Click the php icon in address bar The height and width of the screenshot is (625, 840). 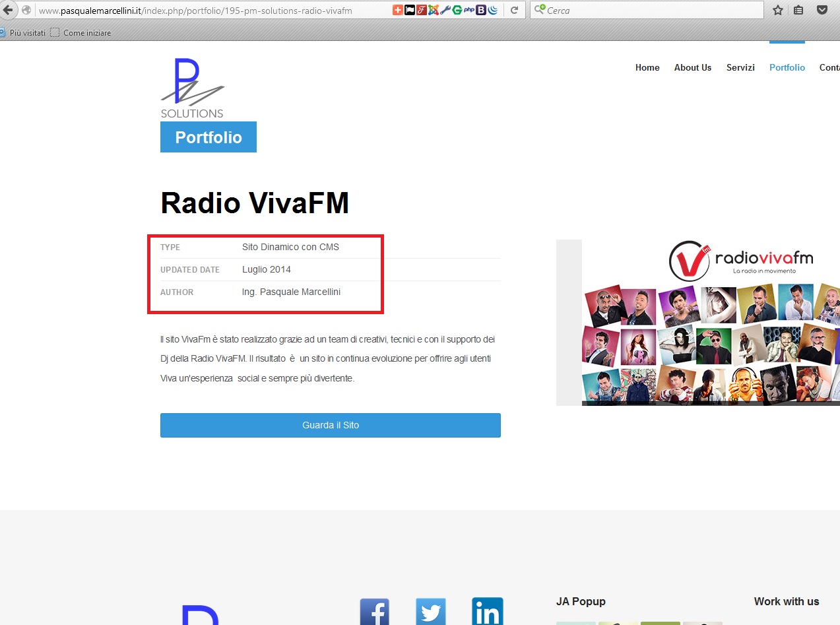[x=469, y=10]
